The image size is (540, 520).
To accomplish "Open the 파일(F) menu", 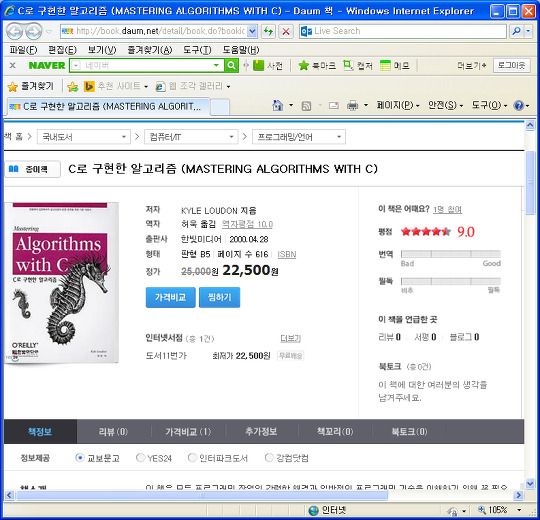I will coord(23,50).
